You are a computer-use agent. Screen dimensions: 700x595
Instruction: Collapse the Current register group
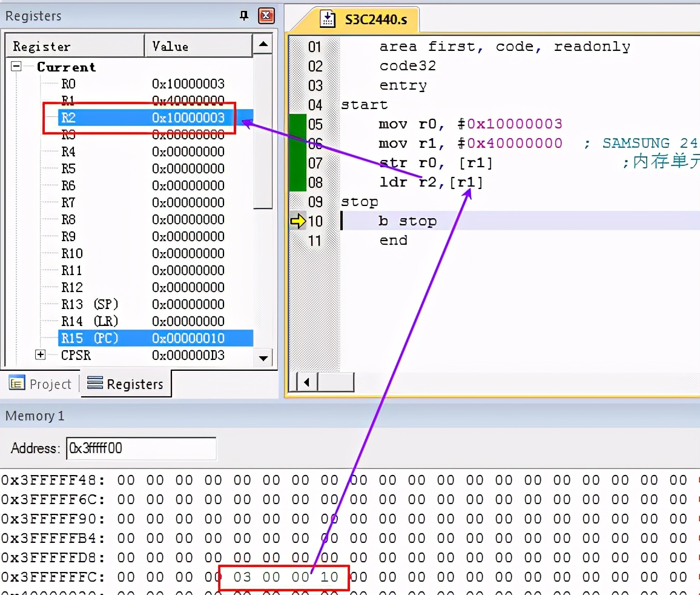click(x=17, y=67)
